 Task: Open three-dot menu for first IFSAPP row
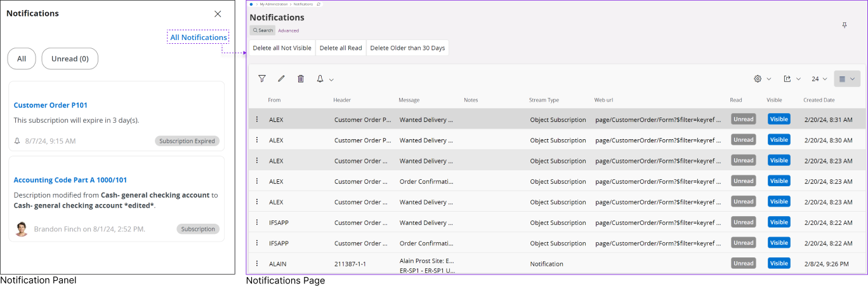(x=257, y=222)
